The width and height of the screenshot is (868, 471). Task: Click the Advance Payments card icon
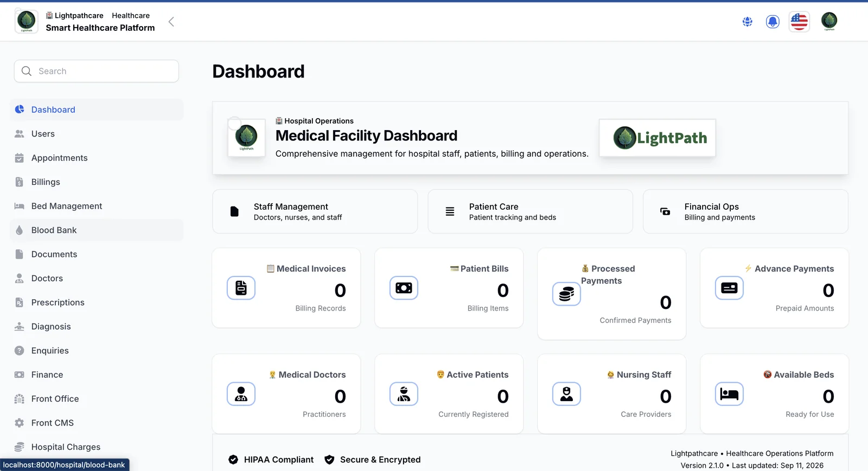729,288
